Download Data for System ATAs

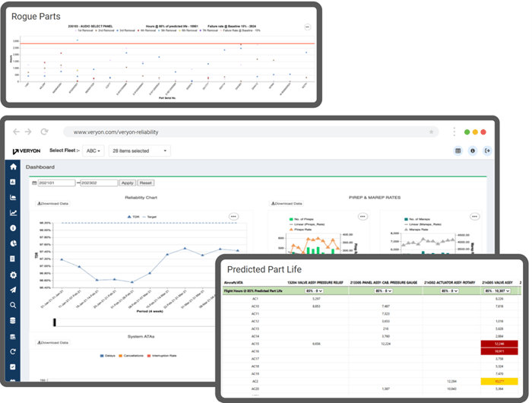click(x=53, y=343)
